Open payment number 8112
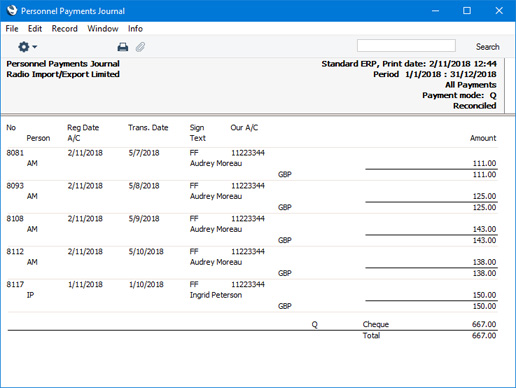Screen dimensions: 516x388 point(15,251)
